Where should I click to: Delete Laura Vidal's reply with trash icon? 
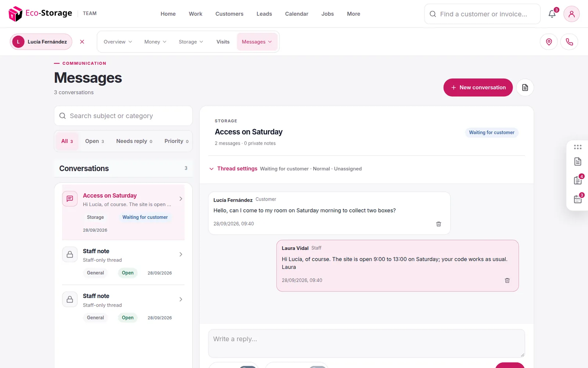click(x=507, y=280)
